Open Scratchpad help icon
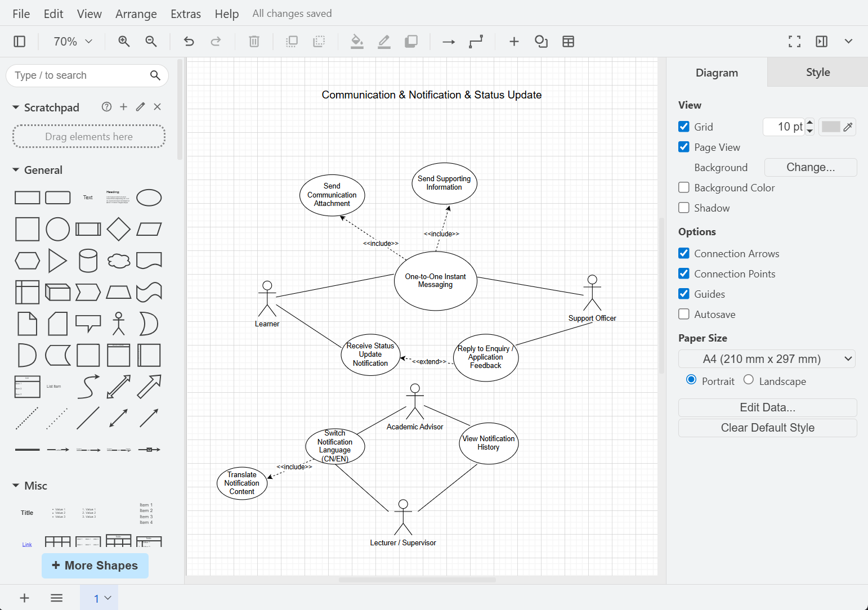The width and height of the screenshot is (868, 610). (x=106, y=107)
